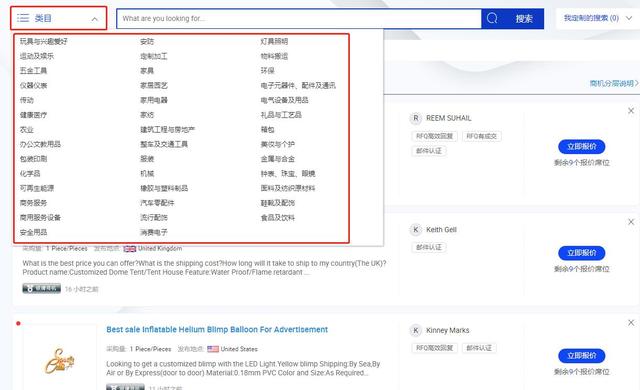Open the 商机分层说明 link
The height and width of the screenshot is (390, 640).
tap(614, 83)
